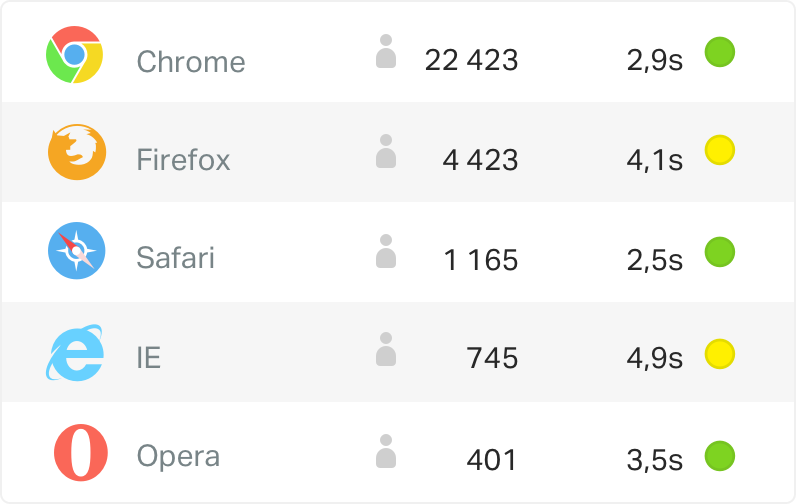Select the Chrome browser name label
The height and width of the screenshot is (504, 796).
tap(191, 61)
